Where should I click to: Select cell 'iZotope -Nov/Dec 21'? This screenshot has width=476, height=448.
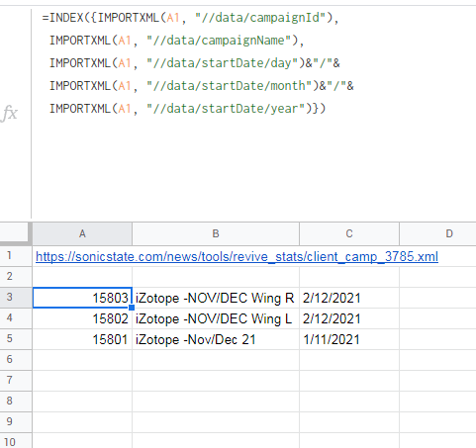click(x=216, y=339)
